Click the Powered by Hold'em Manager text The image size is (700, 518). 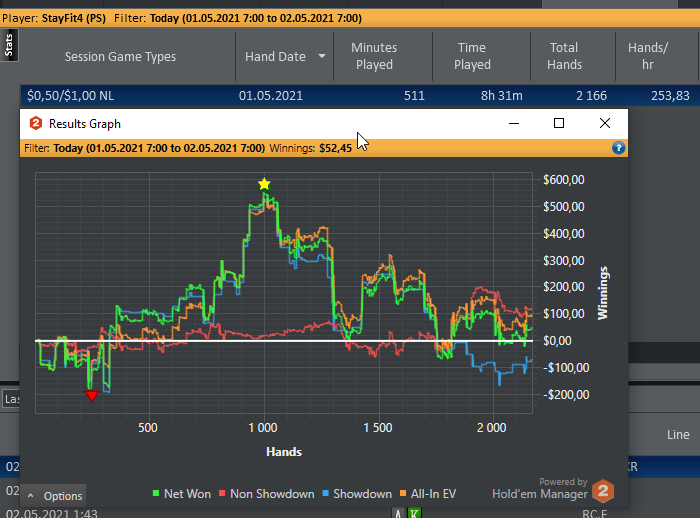coord(540,489)
